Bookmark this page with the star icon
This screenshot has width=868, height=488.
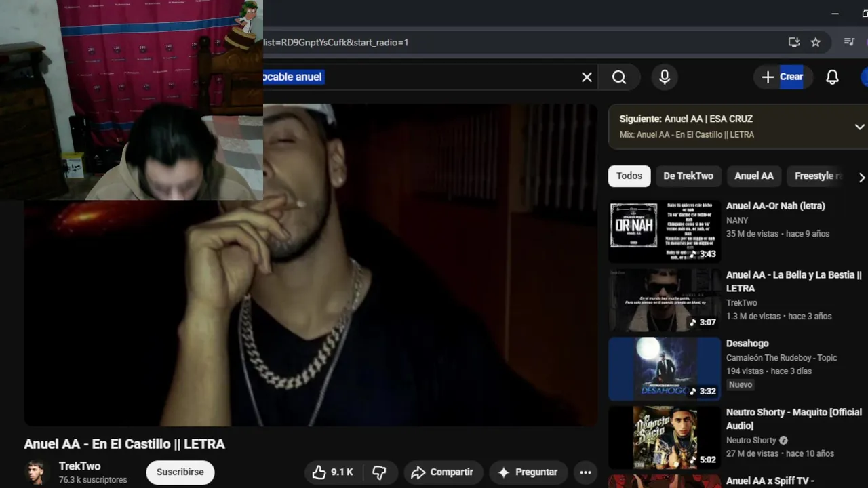[x=815, y=42]
